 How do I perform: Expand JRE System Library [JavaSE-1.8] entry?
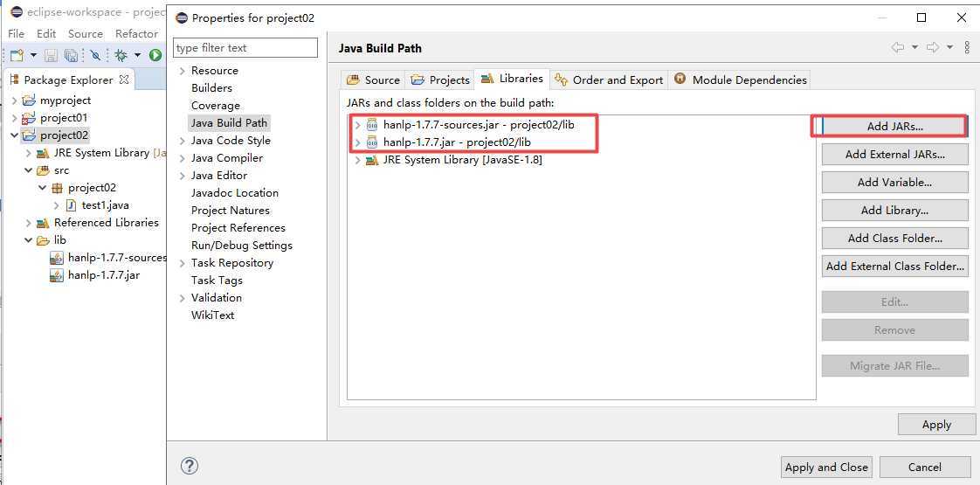coord(357,160)
